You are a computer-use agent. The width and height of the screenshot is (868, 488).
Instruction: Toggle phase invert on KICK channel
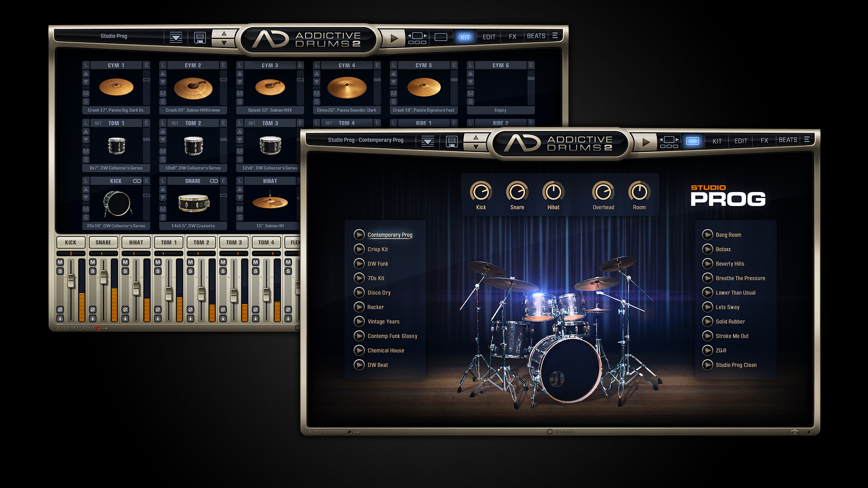point(60,310)
